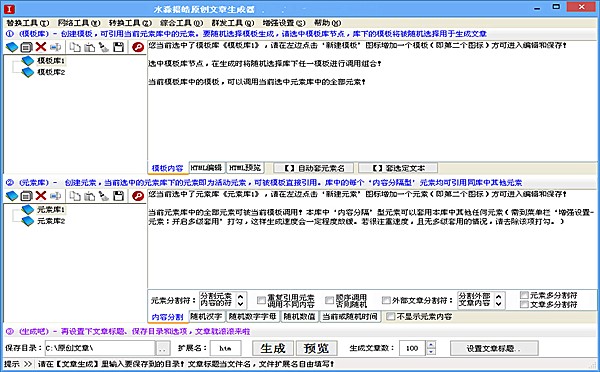Select the 模板库1 tree node
The height and width of the screenshot is (372, 600).
(x=51, y=60)
